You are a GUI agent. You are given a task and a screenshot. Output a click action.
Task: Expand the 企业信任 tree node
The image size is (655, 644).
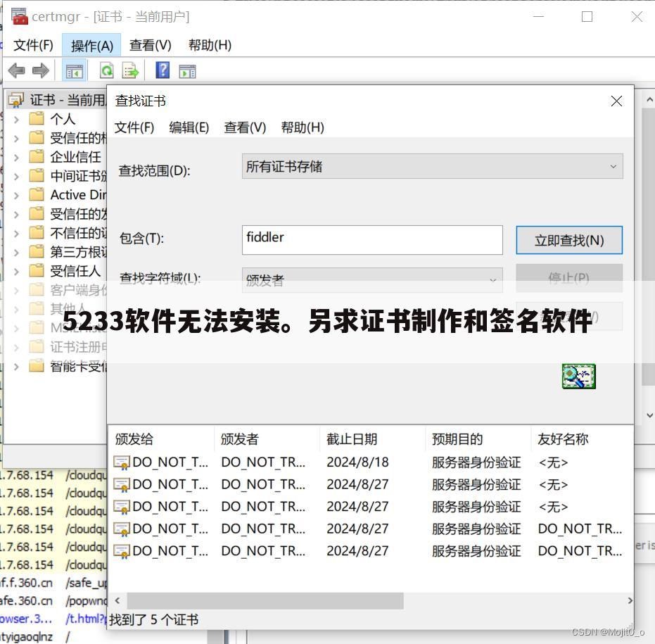(16, 158)
